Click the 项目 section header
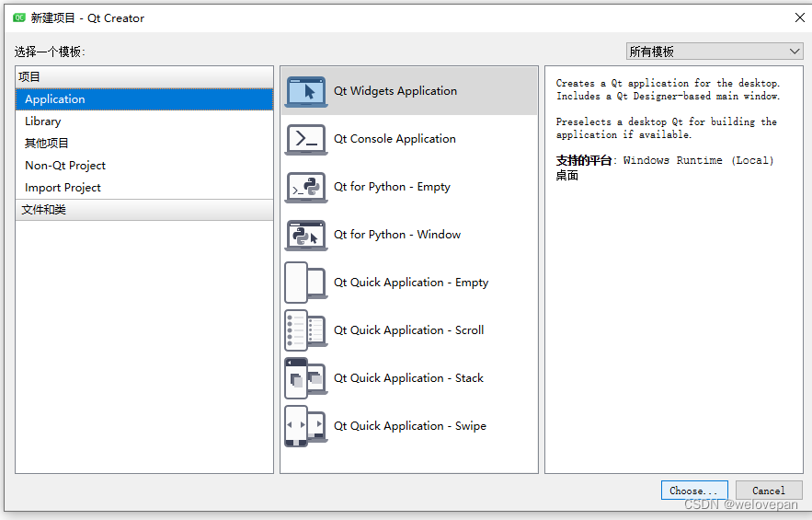The image size is (812, 520). 144,76
